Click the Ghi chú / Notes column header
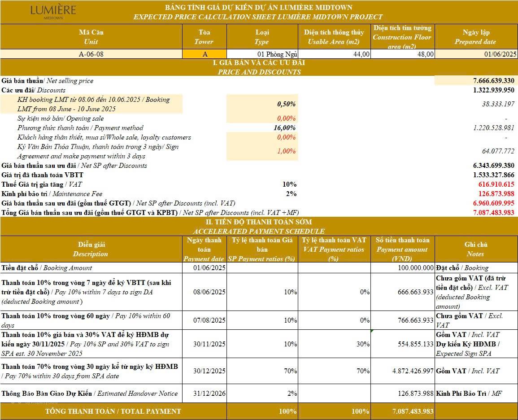 point(476,249)
